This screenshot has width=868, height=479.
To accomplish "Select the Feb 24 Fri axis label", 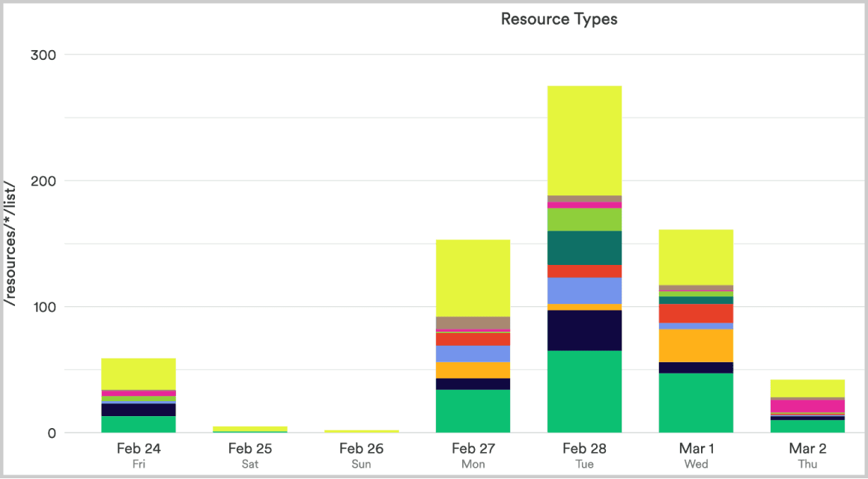I will coord(138,454).
